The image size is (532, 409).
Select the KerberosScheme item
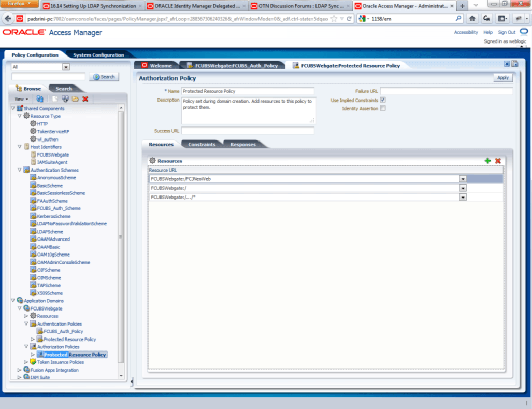(53, 216)
